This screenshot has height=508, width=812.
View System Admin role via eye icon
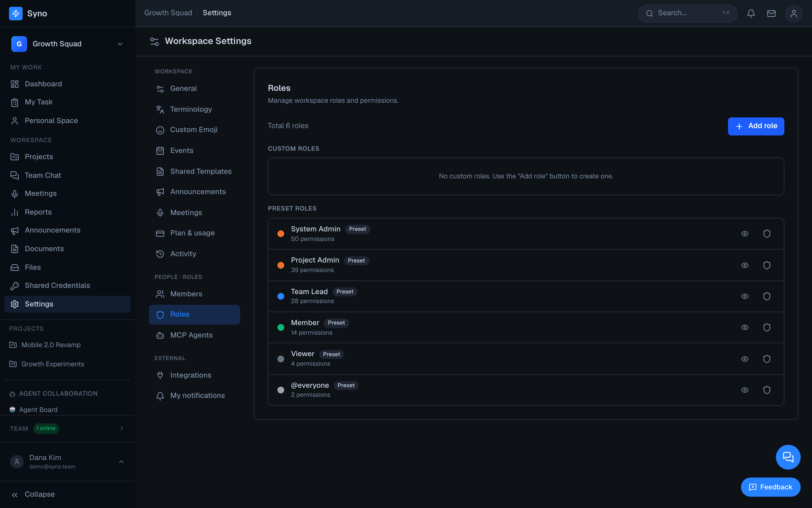pyautogui.click(x=745, y=233)
